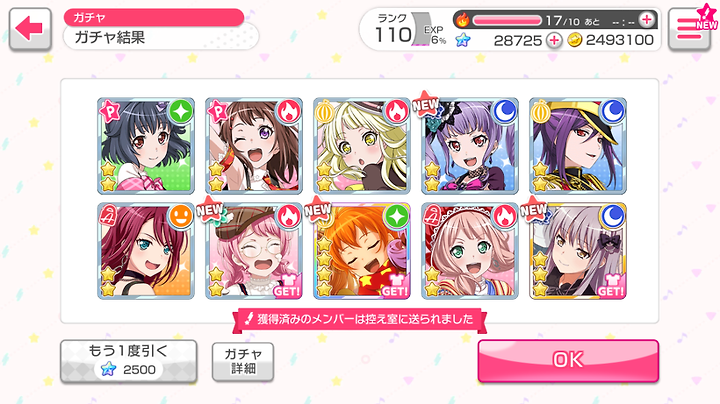
Task: Tap the blue star currency icon
Action: click(463, 40)
